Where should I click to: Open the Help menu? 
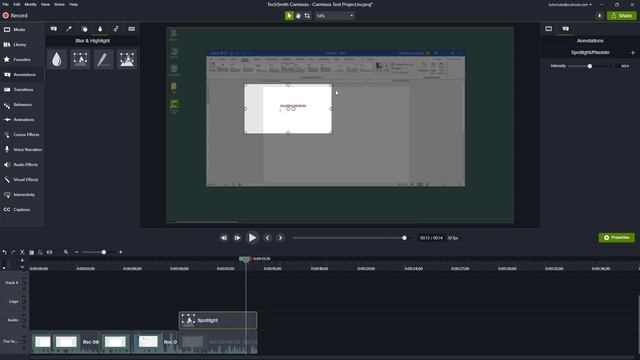(x=73, y=4)
